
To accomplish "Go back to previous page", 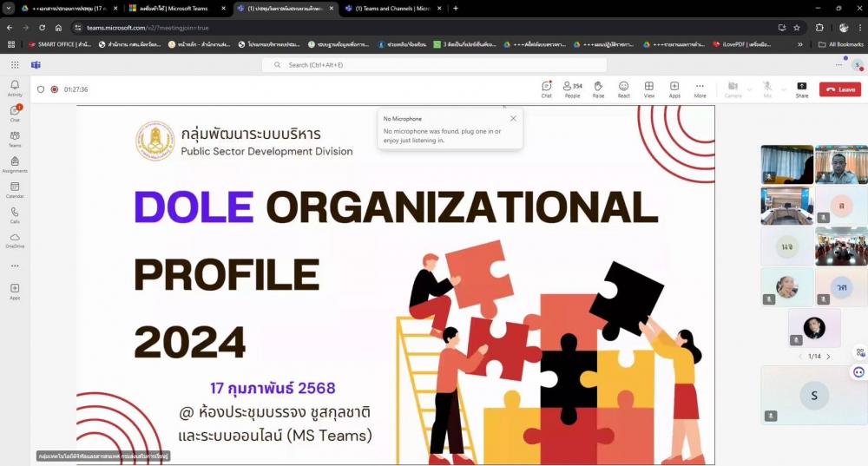I will (10, 28).
